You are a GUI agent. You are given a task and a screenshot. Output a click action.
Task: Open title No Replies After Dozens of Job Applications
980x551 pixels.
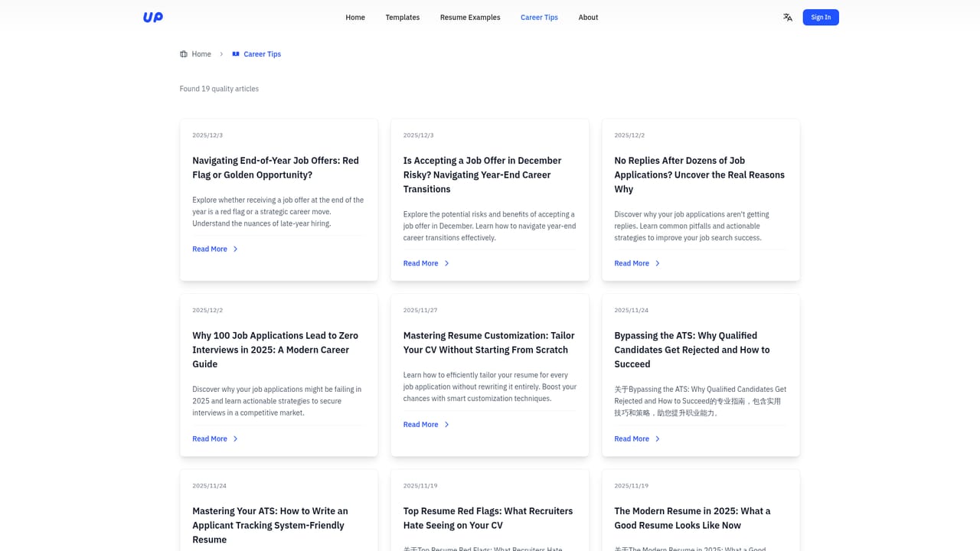[x=699, y=174]
